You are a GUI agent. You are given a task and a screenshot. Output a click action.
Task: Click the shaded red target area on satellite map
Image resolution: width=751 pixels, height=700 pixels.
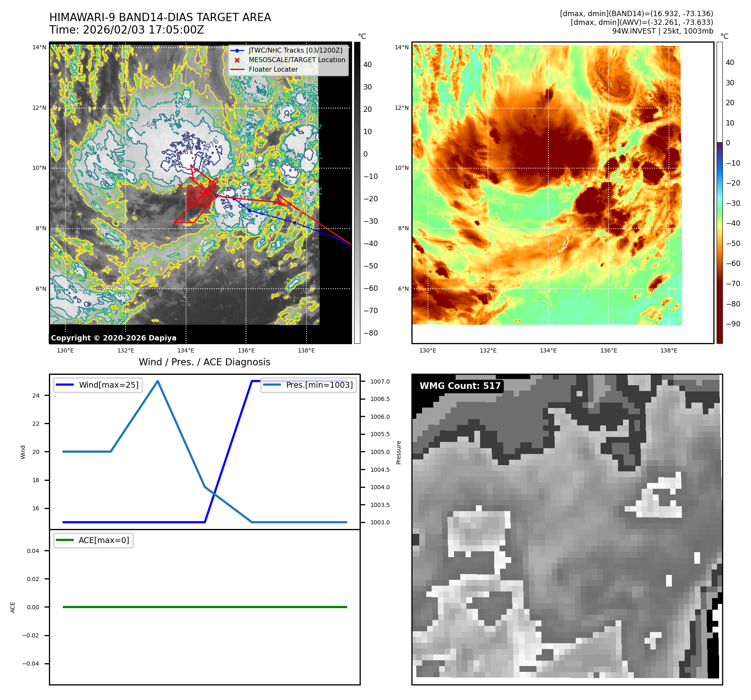[199, 196]
